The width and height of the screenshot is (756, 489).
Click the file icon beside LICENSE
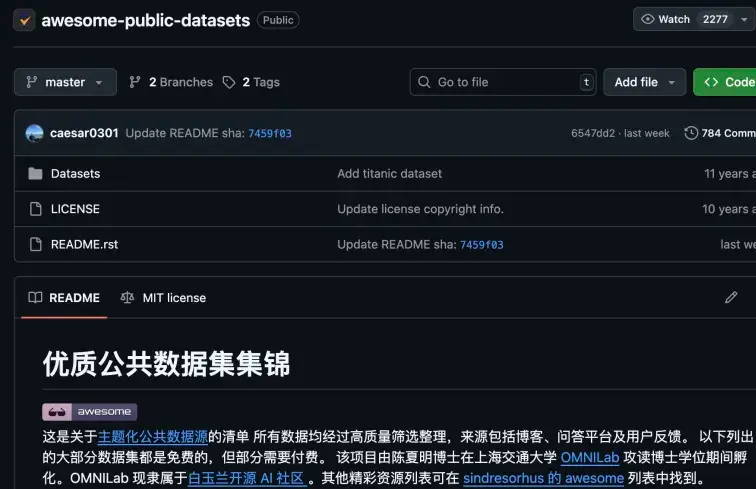click(x=36, y=209)
